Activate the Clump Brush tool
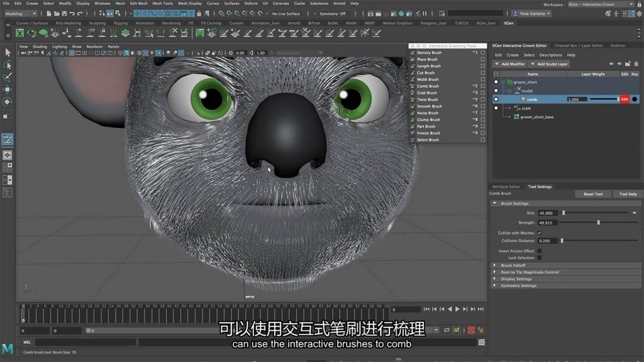Screen dimensions: 644x362 [428, 119]
